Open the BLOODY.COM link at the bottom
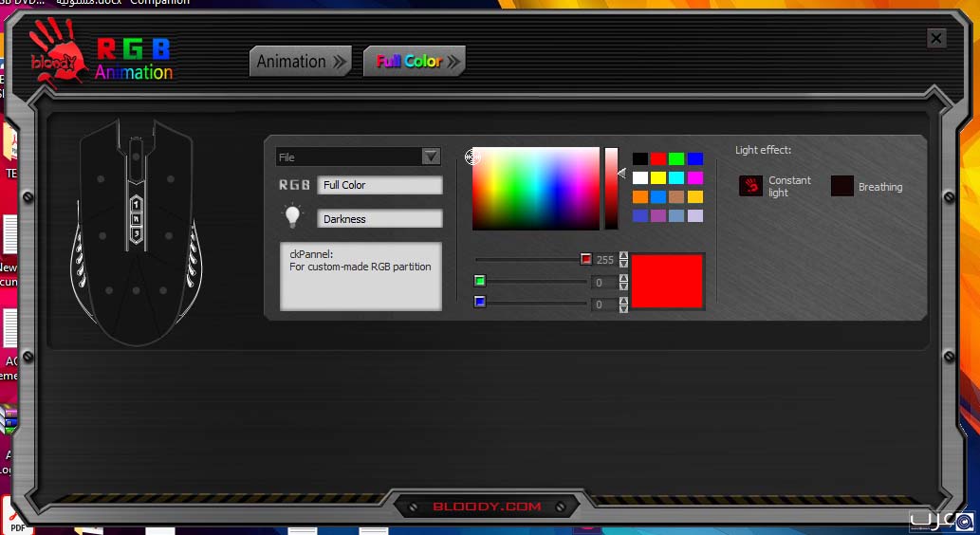 (x=488, y=507)
